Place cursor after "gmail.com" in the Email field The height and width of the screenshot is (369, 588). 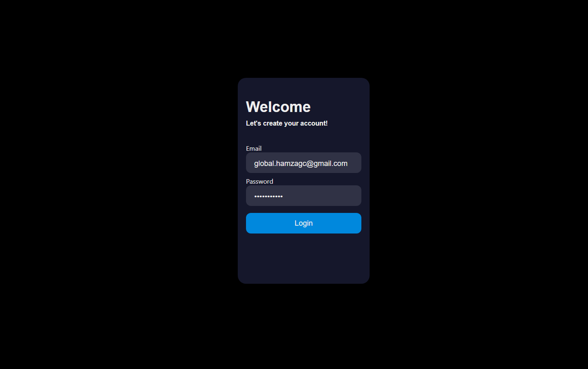[x=348, y=163]
